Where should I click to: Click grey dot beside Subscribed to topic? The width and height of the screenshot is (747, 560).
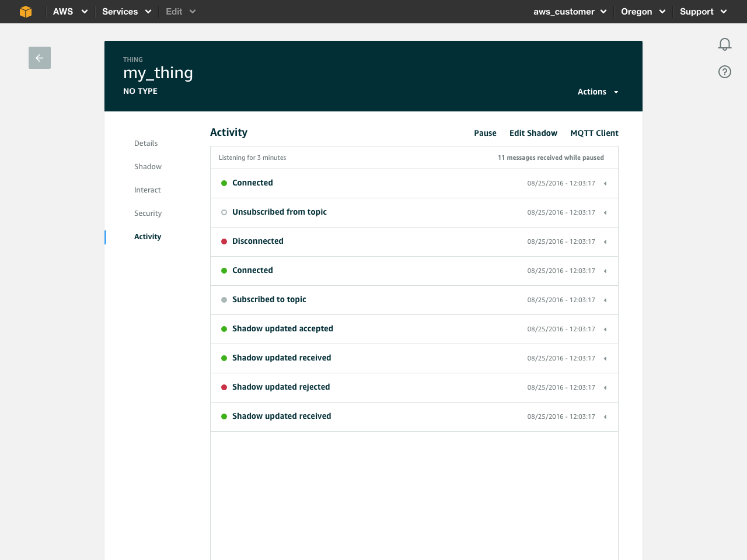pyautogui.click(x=224, y=300)
